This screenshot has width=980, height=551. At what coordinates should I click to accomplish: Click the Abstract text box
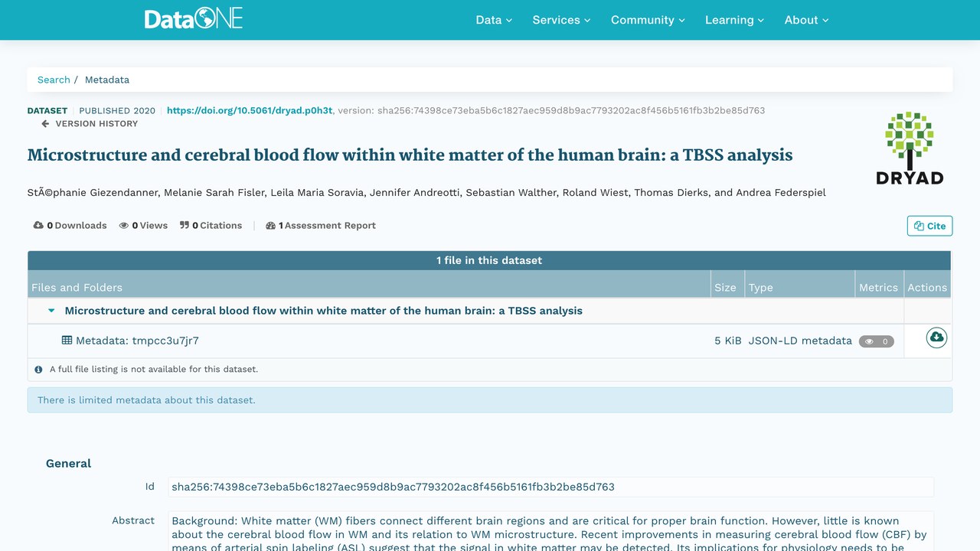tap(550, 531)
